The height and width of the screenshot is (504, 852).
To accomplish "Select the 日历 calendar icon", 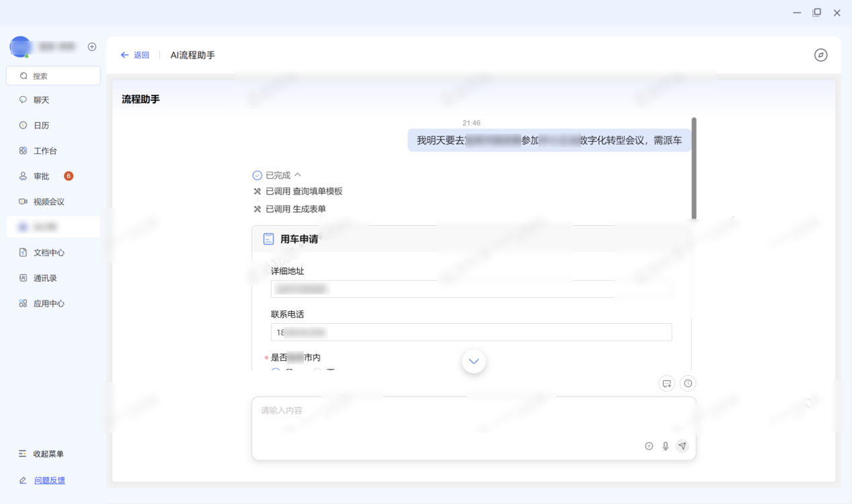I will coord(24,125).
